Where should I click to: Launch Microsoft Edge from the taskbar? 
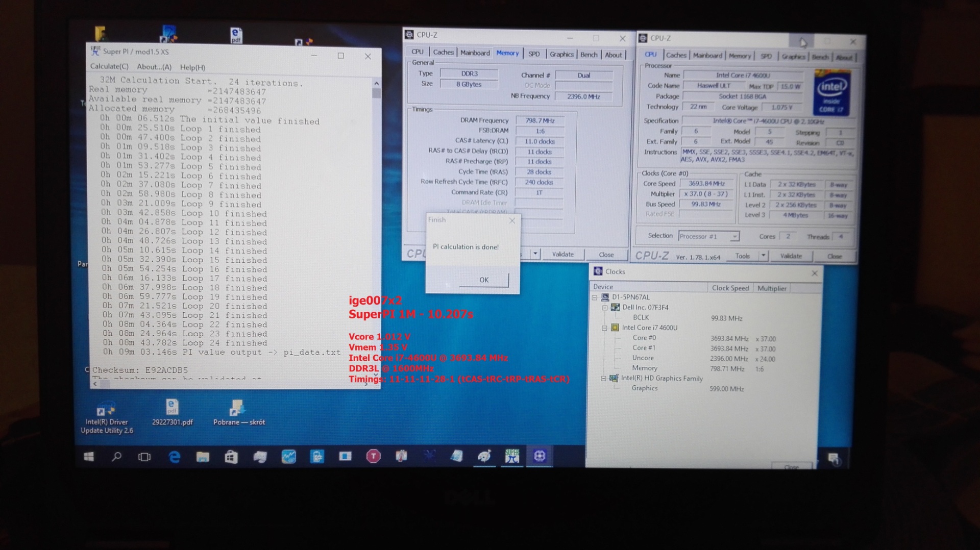174,457
